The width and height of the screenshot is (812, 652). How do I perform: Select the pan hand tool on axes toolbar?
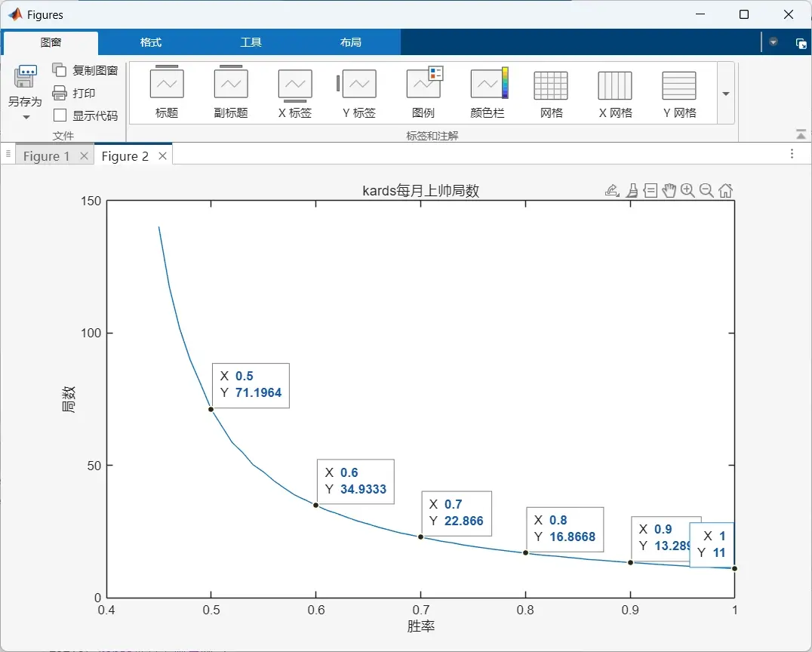669,191
